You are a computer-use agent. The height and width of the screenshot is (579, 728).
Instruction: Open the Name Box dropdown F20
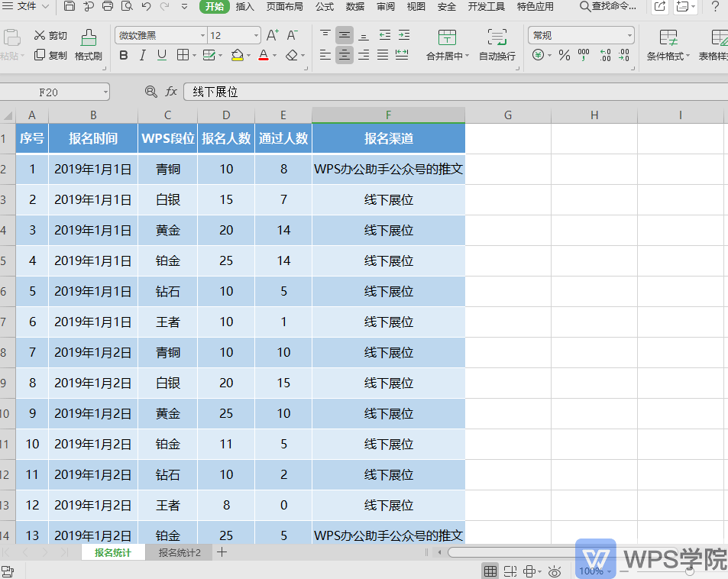[106, 92]
